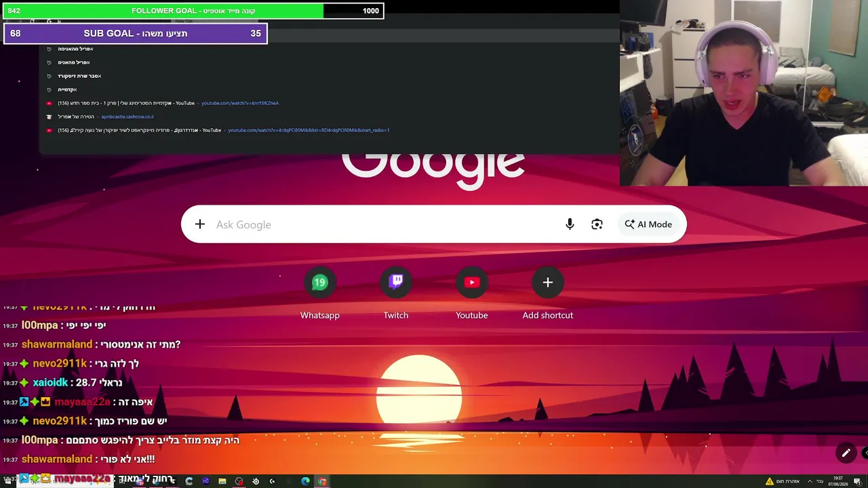Show hidden system tray icons
The image size is (868, 488).
[x=810, y=481]
